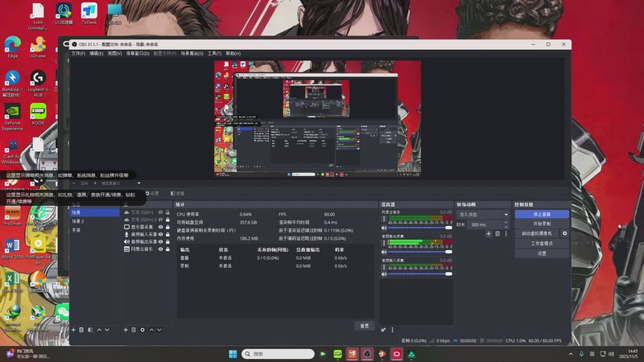
Task: Open options menu for 网易云音乐 channel
Action: coord(384,219)
